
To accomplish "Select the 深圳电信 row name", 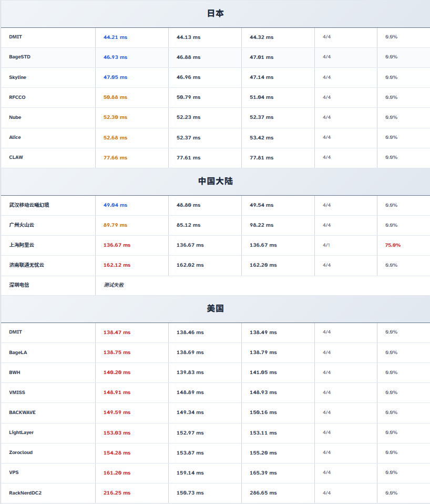I will click(x=19, y=285).
